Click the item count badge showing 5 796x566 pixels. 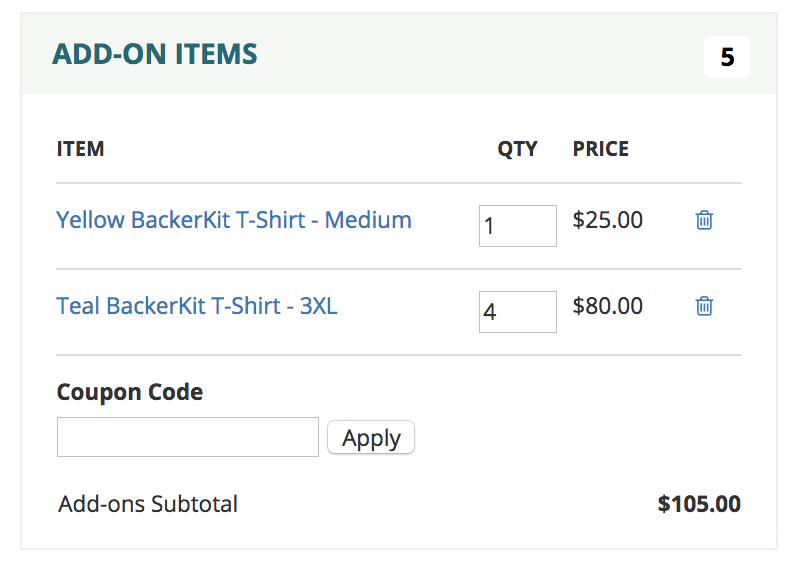click(x=726, y=57)
